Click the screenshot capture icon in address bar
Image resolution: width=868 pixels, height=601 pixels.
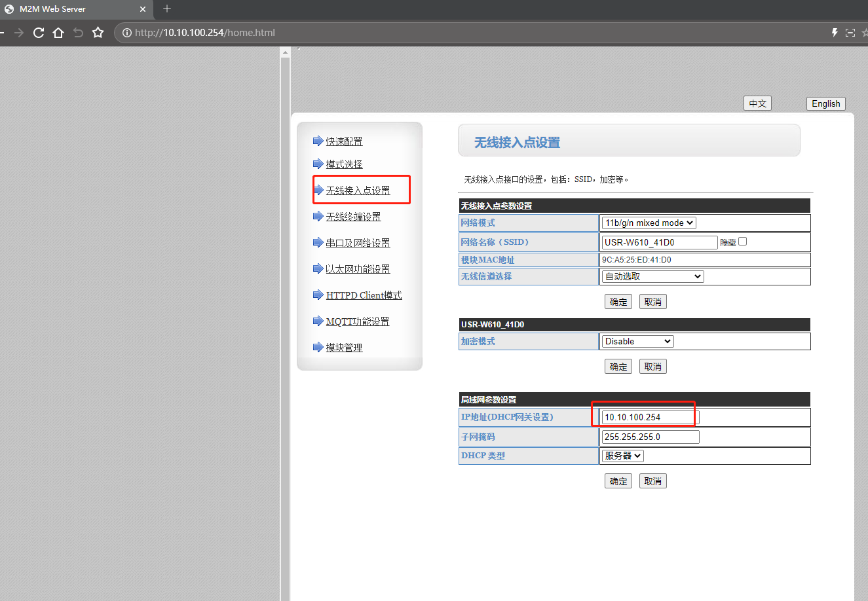[x=850, y=33]
